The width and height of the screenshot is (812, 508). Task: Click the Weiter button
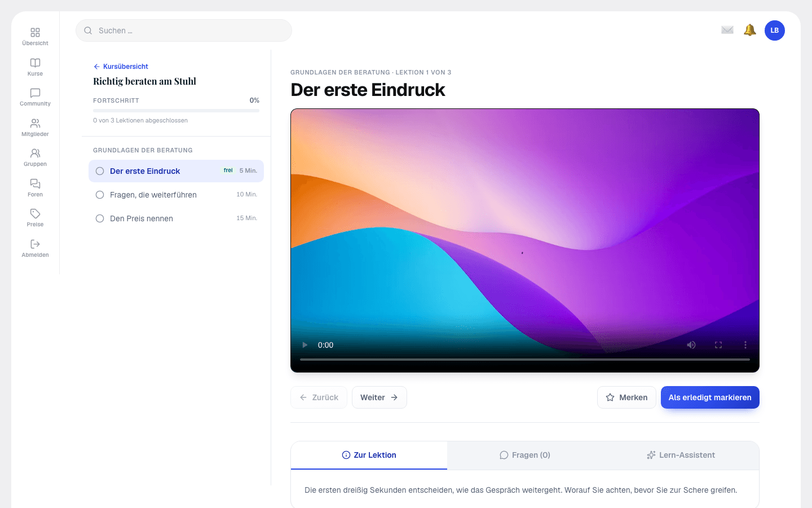(379, 397)
